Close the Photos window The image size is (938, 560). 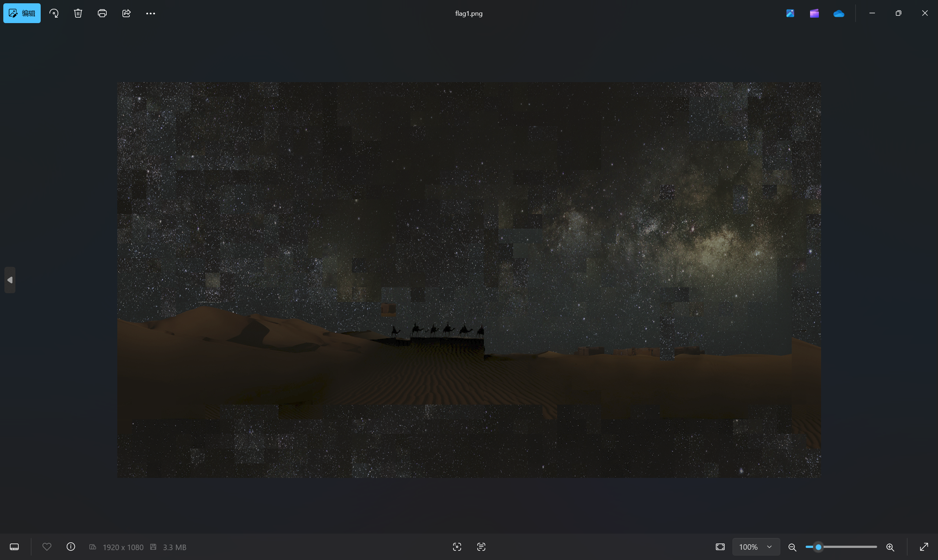pyautogui.click(x=925, y=13)
